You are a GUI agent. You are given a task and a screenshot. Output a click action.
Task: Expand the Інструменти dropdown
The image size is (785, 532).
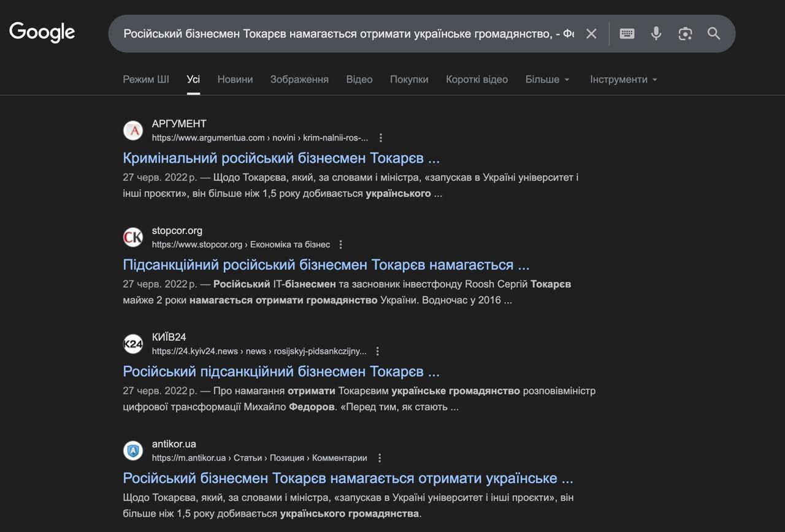pyautogui.click(x=624, y=79)
